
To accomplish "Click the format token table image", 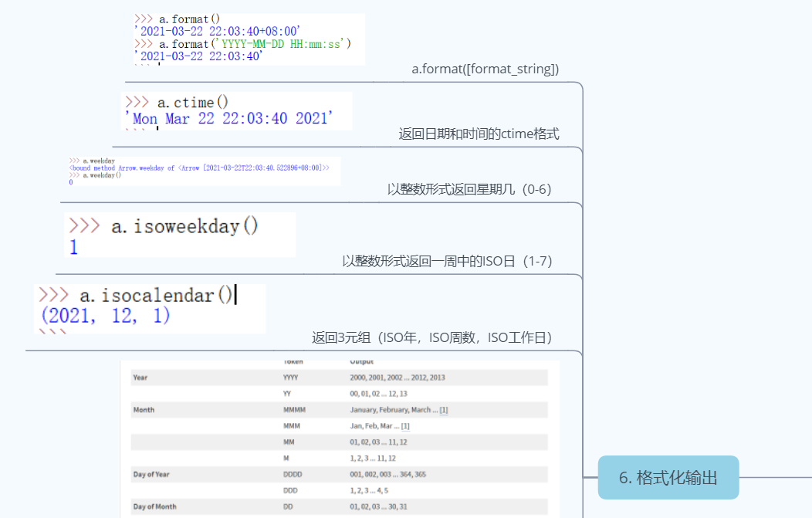I will tap(340, 439).
